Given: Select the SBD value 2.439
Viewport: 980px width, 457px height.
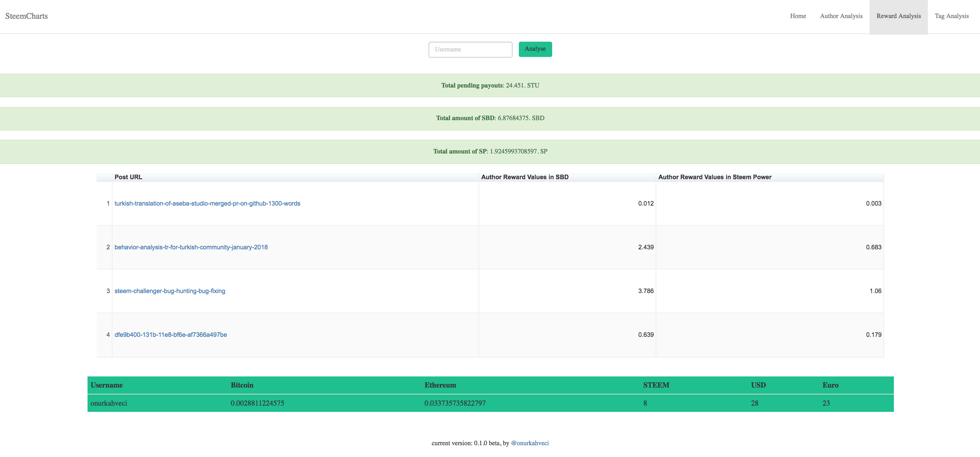Looking at the screenshot, I should pyautogui.click(x=646, y=247).
